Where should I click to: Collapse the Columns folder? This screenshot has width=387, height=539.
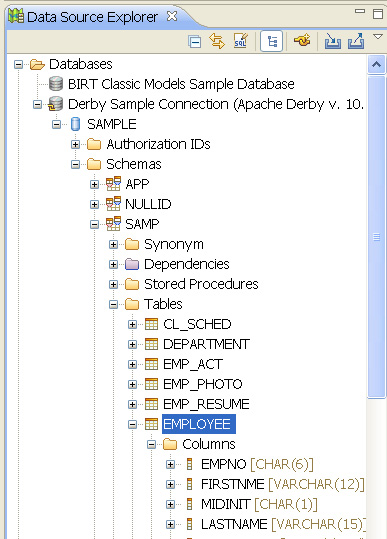[x=151, y=444]
